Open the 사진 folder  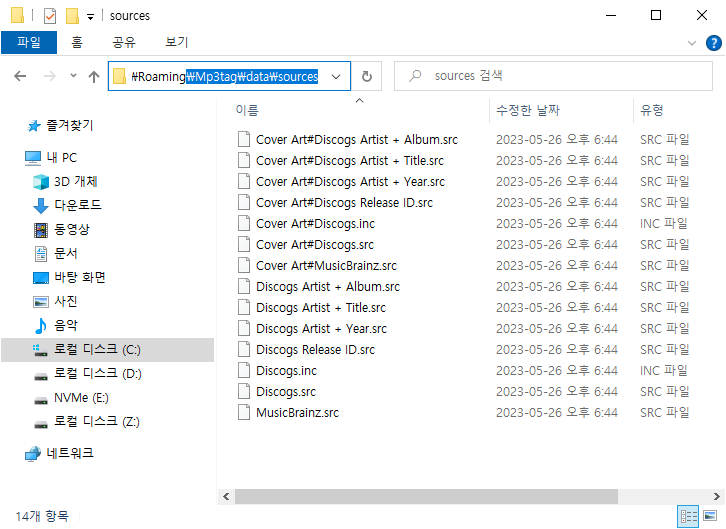[x=66, y=301]
